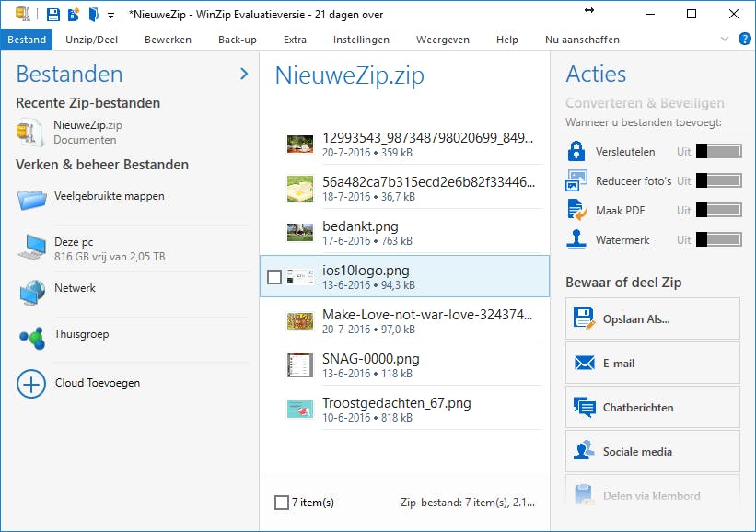Check the ios10logo.png checkbox
This screenshot has width=756, height=532.
(273, 277)
